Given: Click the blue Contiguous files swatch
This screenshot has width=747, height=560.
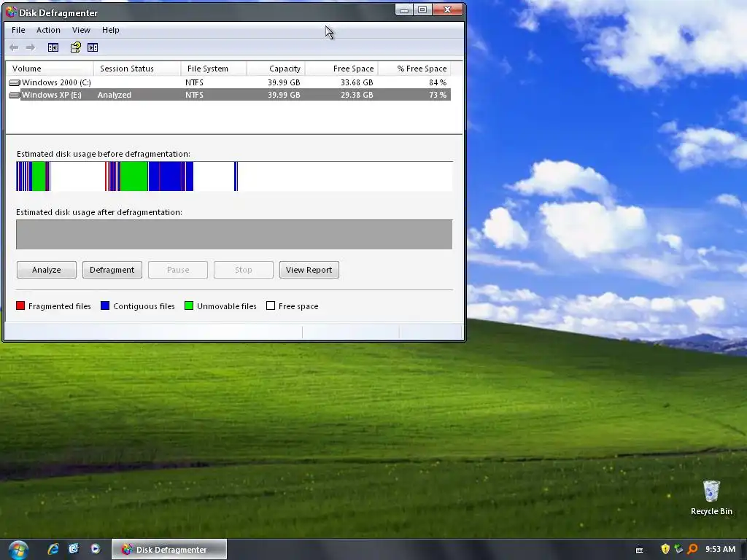Looking at the screenshot, I should click(x=105, y=306).
